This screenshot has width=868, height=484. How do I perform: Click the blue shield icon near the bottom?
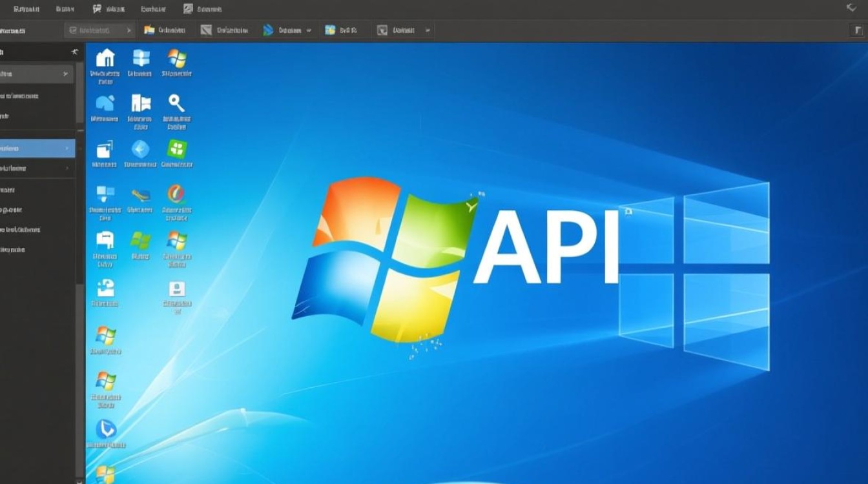tap(105, 428)
